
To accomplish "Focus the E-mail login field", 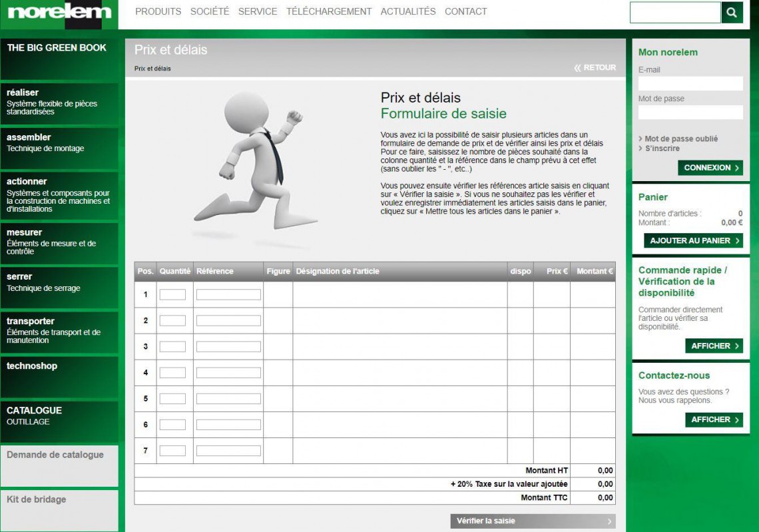I will [690, 84].
